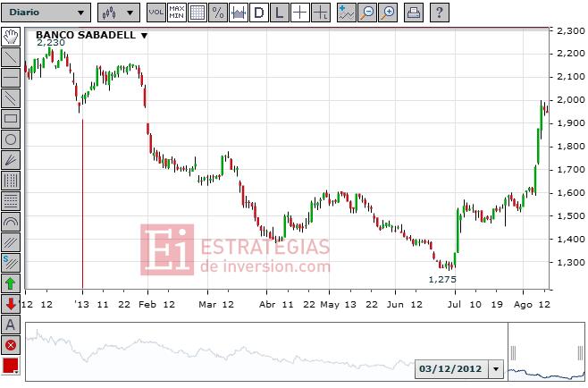Toggle the MAX MIN markers

click(177, 13)
